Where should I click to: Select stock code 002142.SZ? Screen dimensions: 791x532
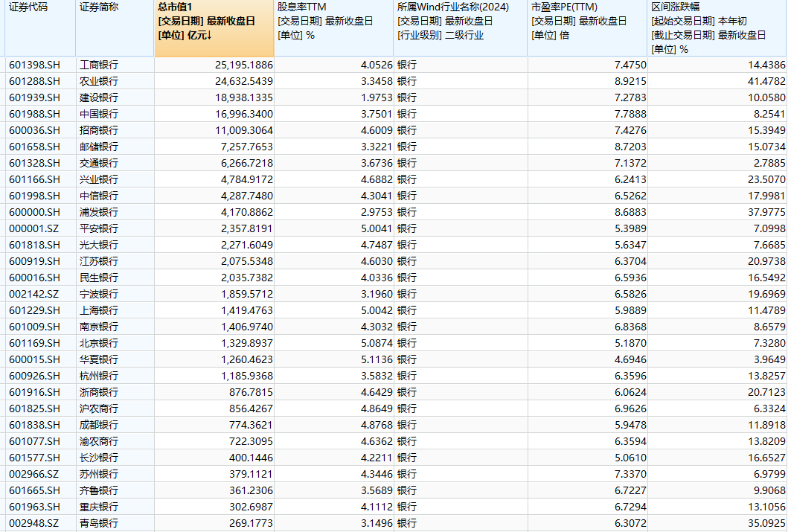tap(33, 294)
